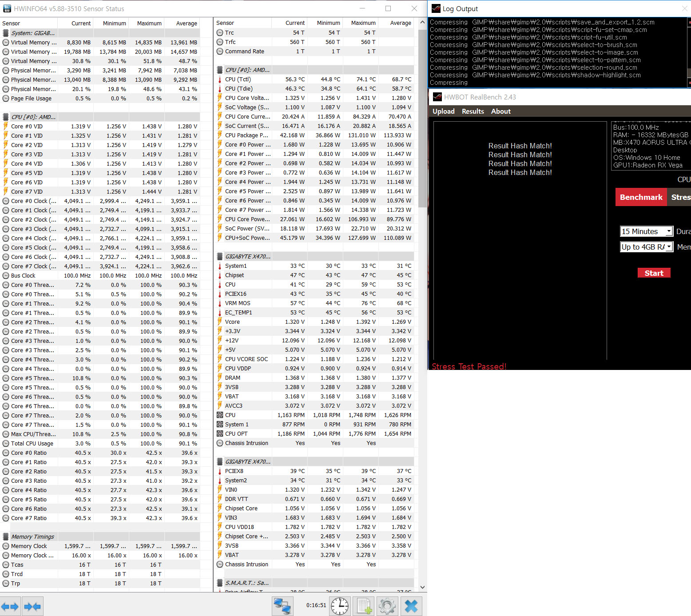Screen dimensions: 691x616
Task: Click the Stress Test Passed! status text
Action: (x=469, y=366)
